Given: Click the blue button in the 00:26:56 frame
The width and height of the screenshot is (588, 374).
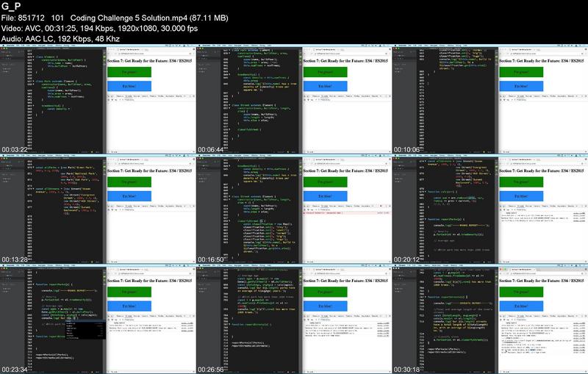Looking at the screenshot, I should (325, 306).
